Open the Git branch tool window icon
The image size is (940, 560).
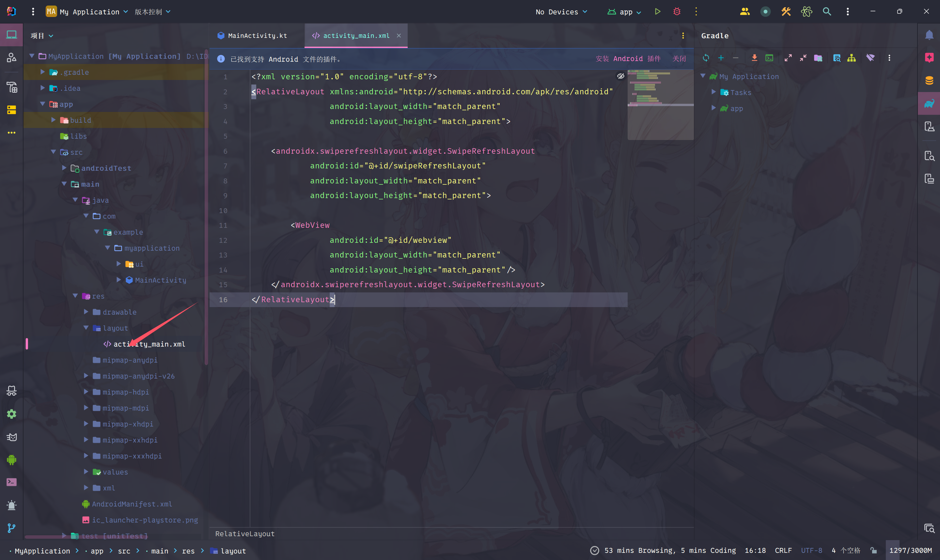11,528
